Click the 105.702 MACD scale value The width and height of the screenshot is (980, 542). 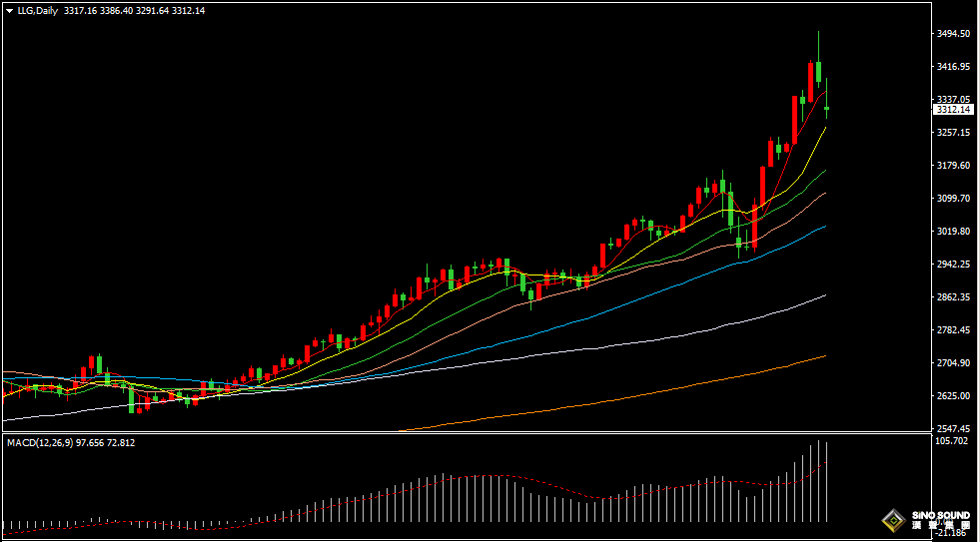point(953,440)
